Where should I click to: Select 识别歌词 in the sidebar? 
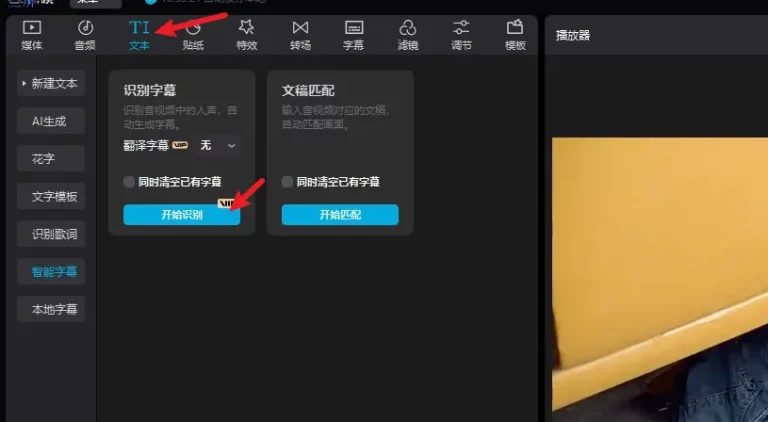click(53, 234)
